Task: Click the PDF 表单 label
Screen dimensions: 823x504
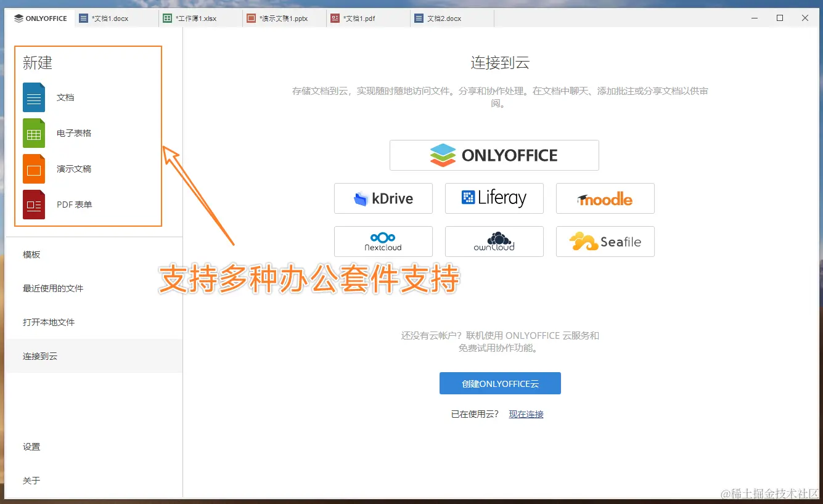Action: click(x=75, y=205)
